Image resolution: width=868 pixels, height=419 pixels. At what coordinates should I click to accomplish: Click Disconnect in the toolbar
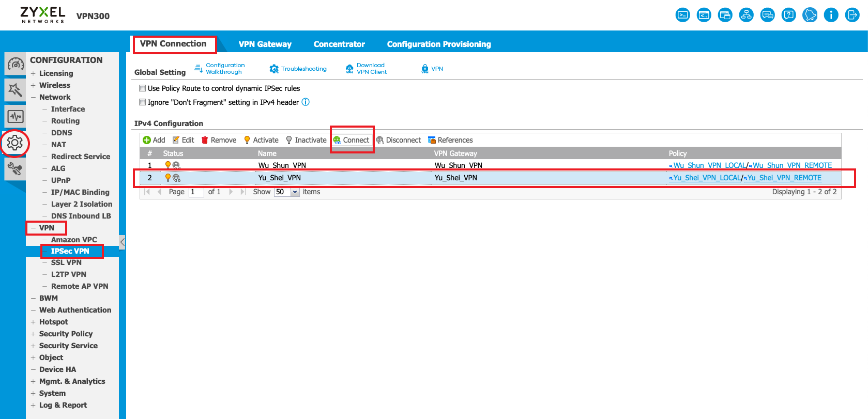(x=399, y=140)
